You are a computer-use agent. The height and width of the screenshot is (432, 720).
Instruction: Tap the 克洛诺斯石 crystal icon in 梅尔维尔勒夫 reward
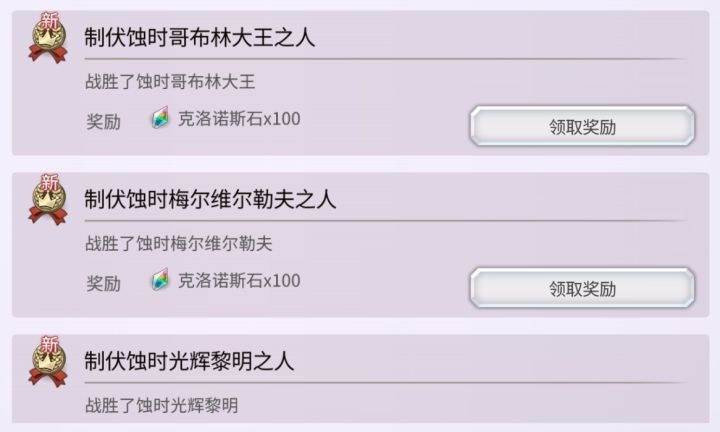[161, 281]
